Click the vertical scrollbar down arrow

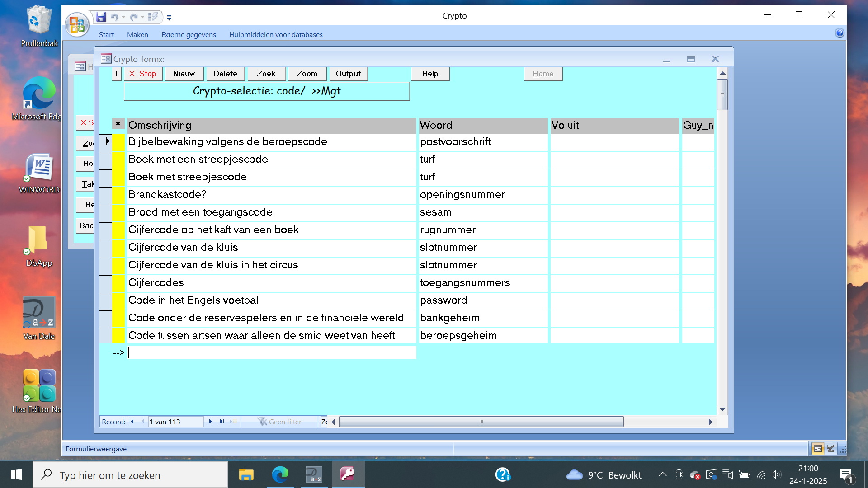tap(722, 409)
